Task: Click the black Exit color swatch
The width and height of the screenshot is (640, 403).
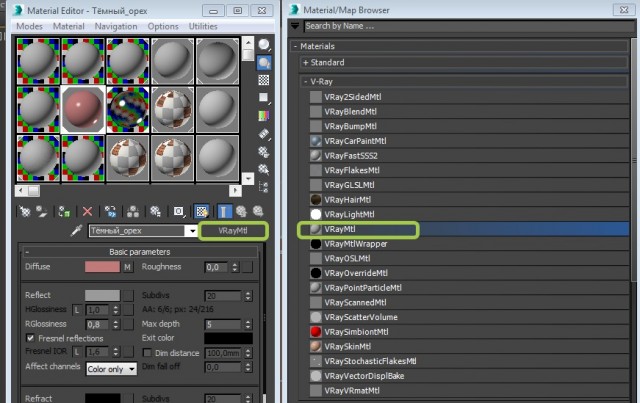Action: point(228,338)
